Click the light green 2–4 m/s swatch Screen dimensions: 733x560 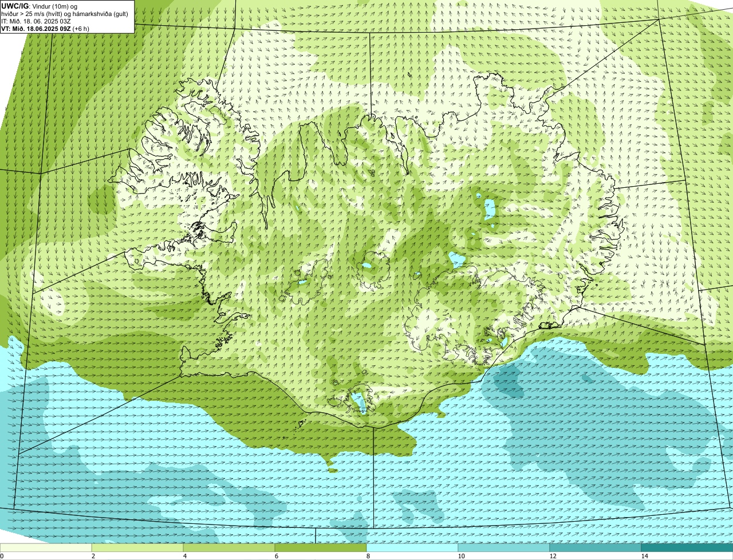137,547
